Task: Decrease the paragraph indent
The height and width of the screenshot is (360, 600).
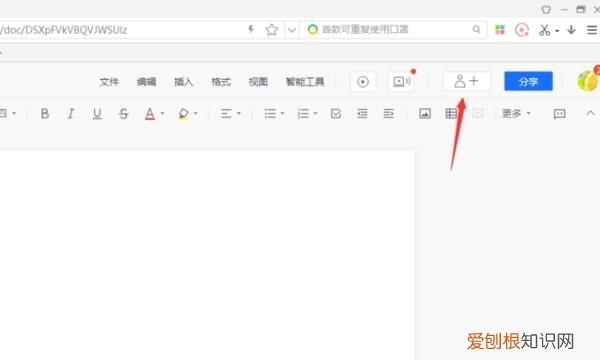Action: point(362,114)
